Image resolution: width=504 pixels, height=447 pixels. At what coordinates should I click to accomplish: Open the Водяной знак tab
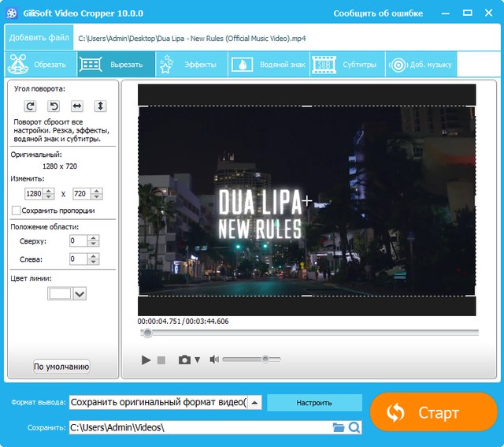coord(269,65)
